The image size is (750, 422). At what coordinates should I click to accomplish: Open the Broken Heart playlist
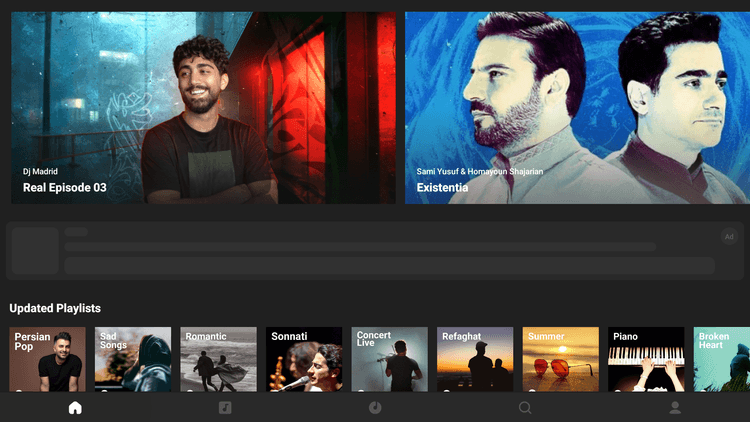pos(722,359)
